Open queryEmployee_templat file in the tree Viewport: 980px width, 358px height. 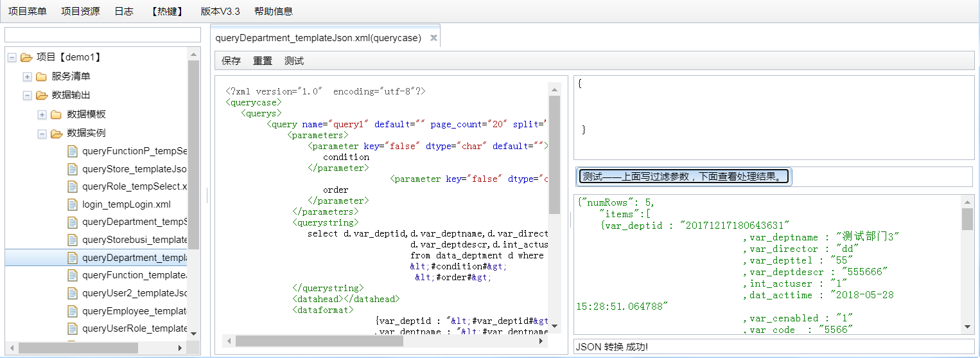click(x=135, y=311)
